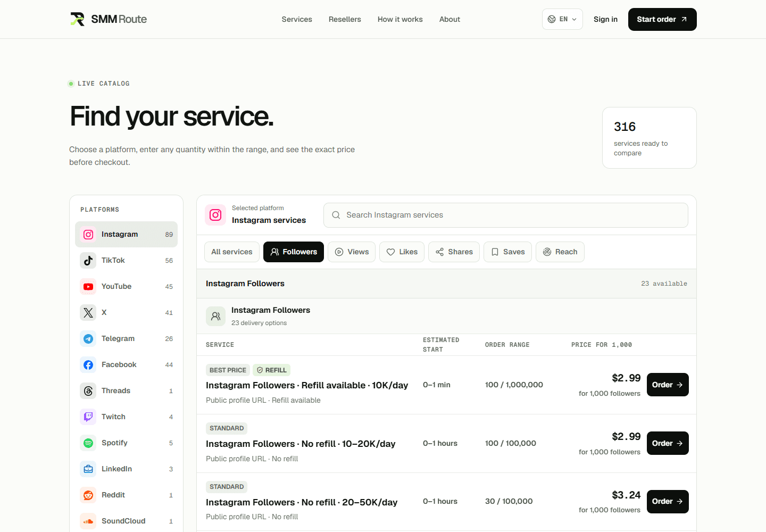
Task: Select Facebook in the platforms list
Action: coord(126,365)
